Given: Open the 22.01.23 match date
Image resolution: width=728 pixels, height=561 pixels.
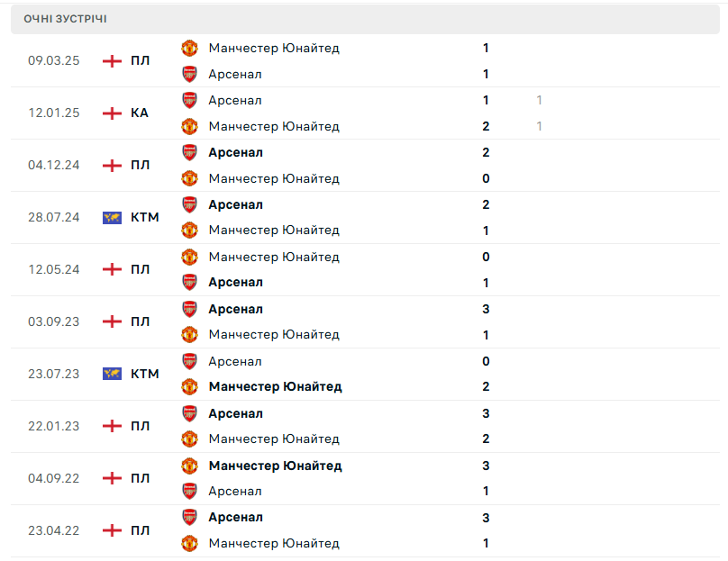Looking at the screenshot, I should [x=54, y=426].
